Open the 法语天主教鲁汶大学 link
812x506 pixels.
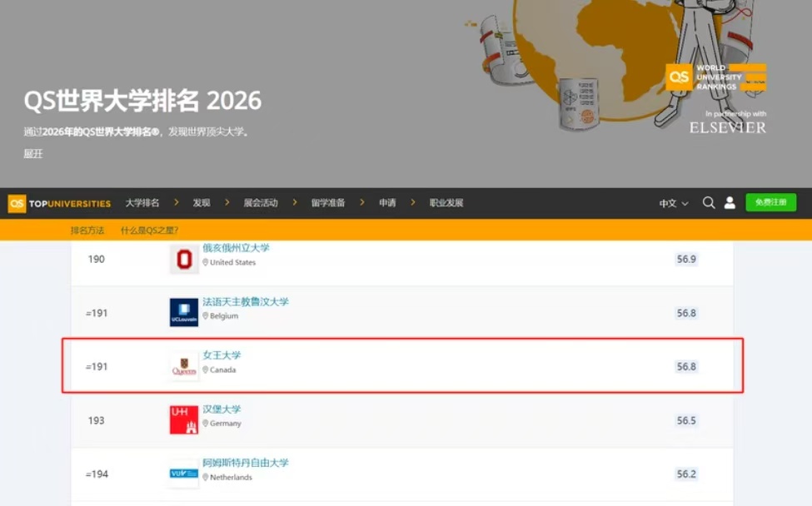pos(246,301)
